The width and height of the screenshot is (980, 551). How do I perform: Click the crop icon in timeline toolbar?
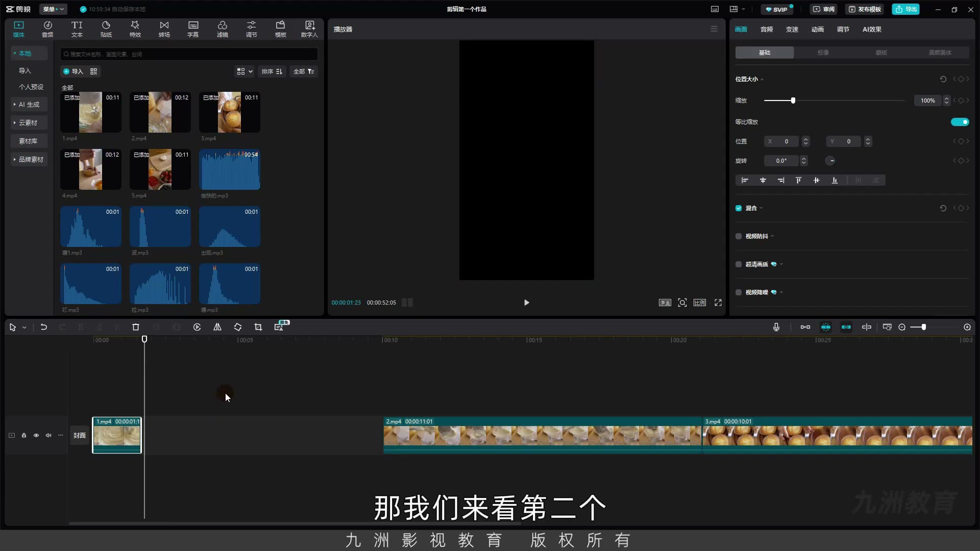pos(258,327)
